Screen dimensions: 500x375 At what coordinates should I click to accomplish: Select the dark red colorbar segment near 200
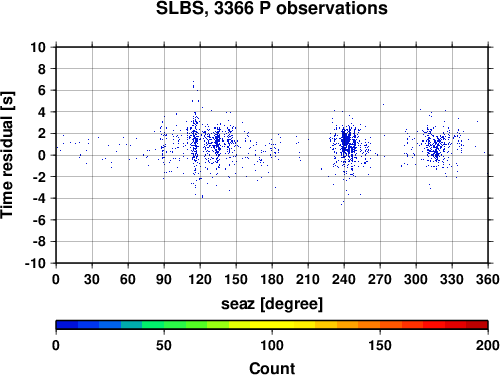(477, 325)
